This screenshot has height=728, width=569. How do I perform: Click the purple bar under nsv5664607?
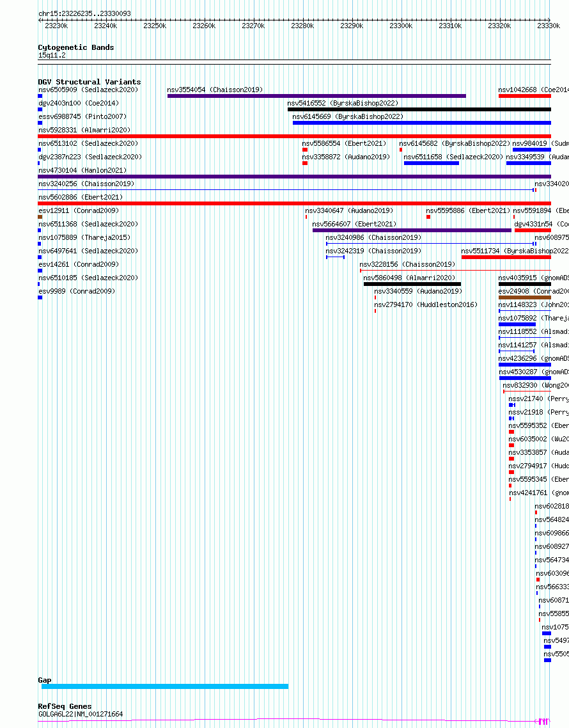[x=412, y=230]
